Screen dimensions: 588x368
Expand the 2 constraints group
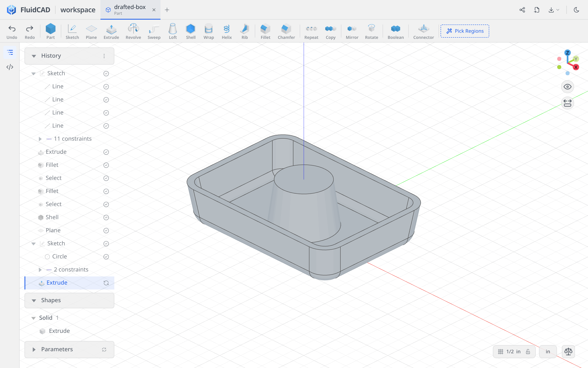[x=40, y=270]
